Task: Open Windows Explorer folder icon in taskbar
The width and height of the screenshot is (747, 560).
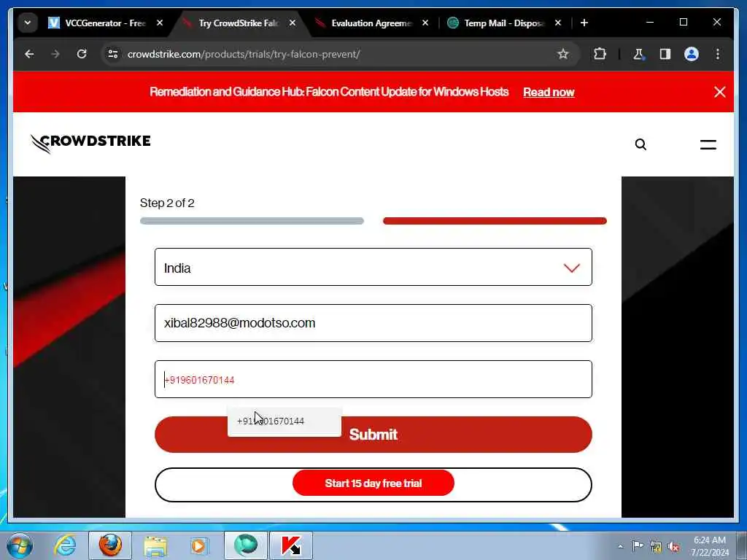Action: pyautogui.click(x=156, y=545)
